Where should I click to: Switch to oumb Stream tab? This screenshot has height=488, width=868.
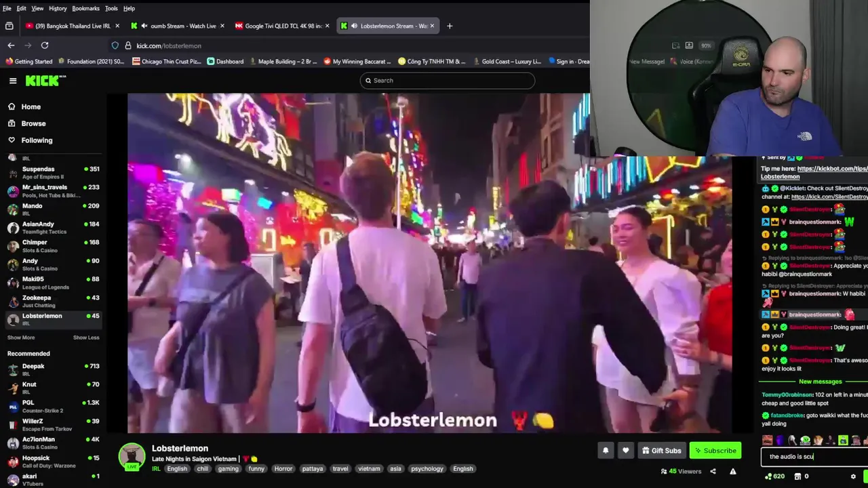click(x=178, y=26)
